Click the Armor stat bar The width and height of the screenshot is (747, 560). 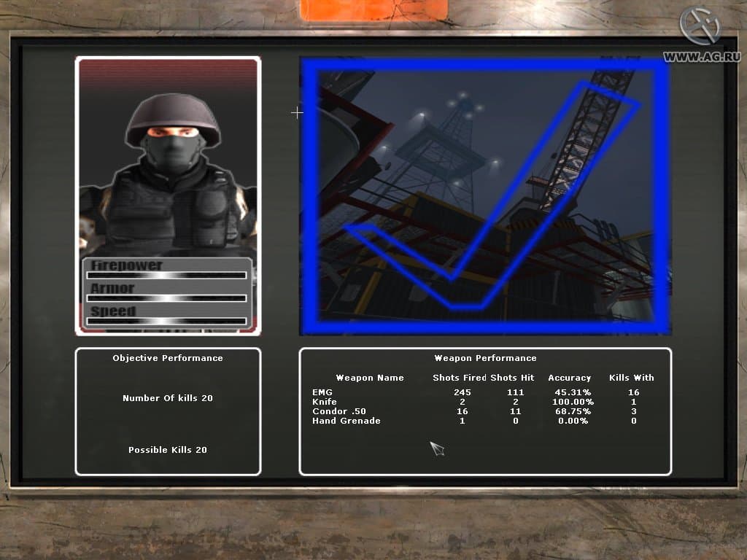(x=167, y=298)
